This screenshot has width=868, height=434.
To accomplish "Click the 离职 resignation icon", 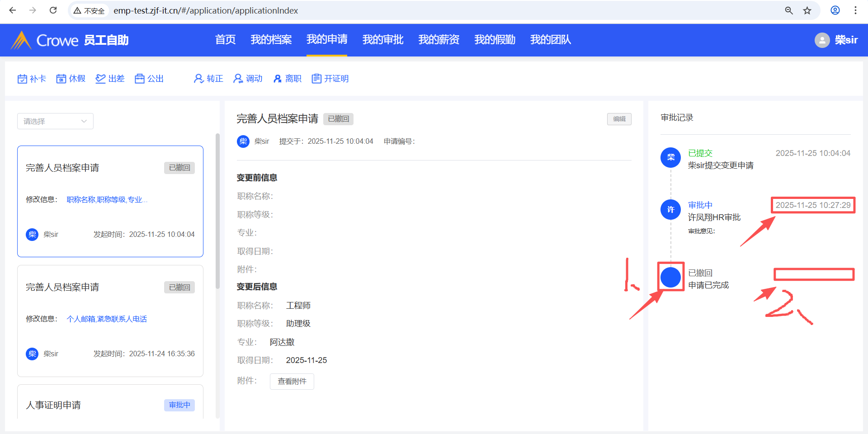I will coord(278,79).
